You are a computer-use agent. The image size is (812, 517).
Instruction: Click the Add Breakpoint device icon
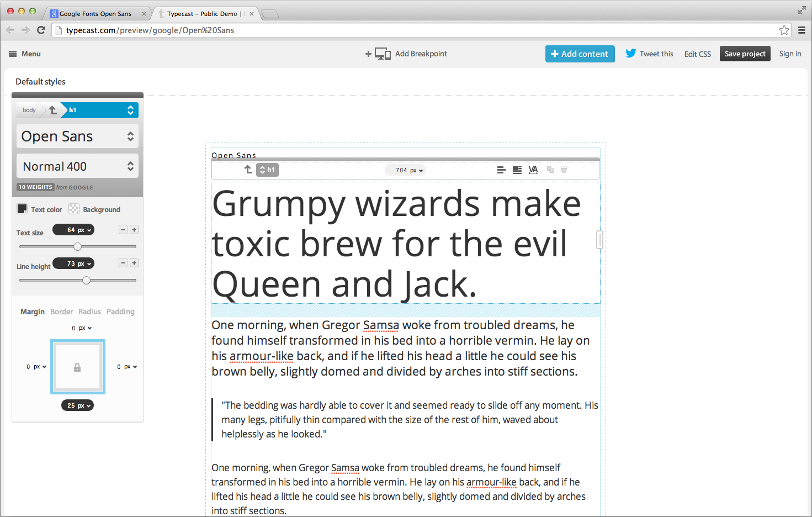pos(383,54)
